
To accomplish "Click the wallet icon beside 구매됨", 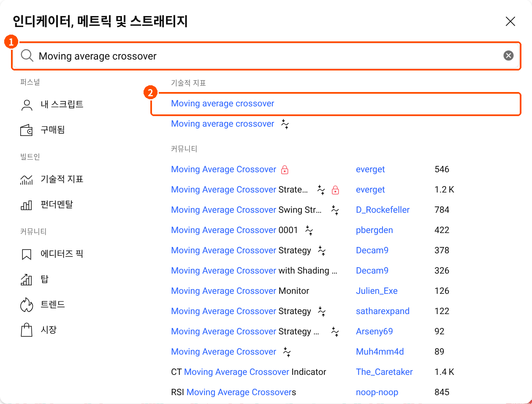I will pyautogui.click(x=27, y=130).
